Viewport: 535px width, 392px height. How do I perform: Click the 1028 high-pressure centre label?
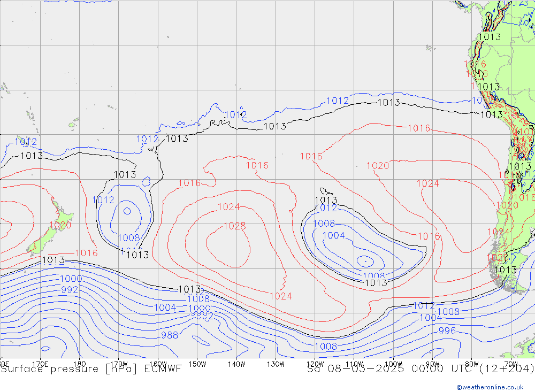[x=235, y=226]
